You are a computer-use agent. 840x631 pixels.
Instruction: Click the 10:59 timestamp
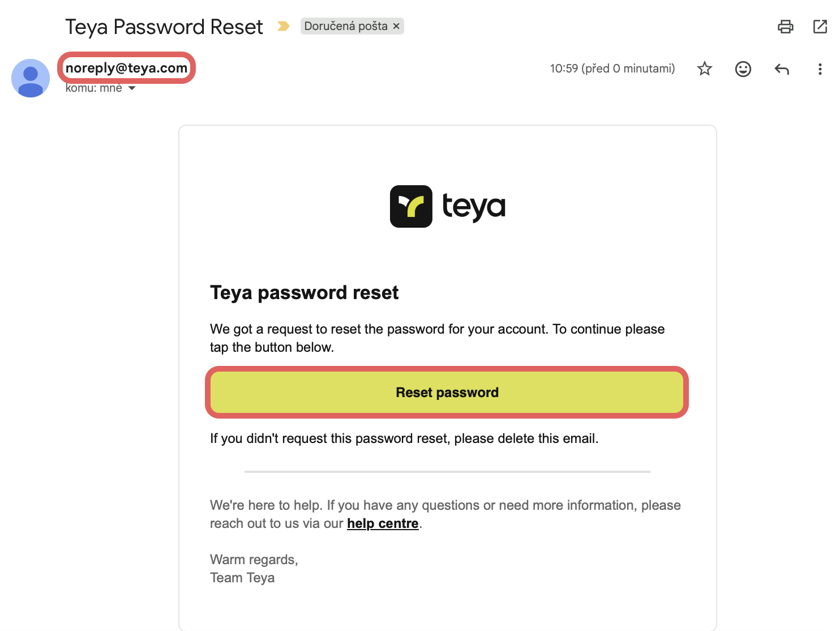click(612, 69)
